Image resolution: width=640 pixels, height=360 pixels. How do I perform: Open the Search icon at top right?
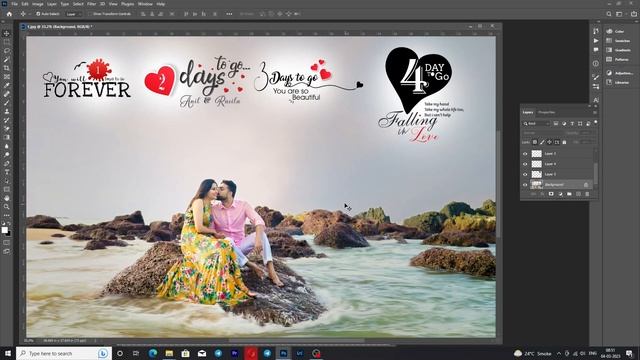coord(609,14)
